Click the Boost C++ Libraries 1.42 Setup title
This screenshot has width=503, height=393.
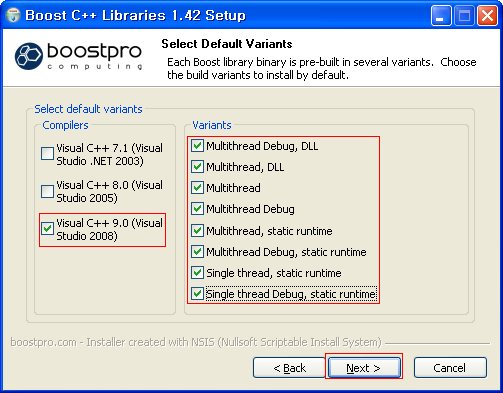click(136, 15)
